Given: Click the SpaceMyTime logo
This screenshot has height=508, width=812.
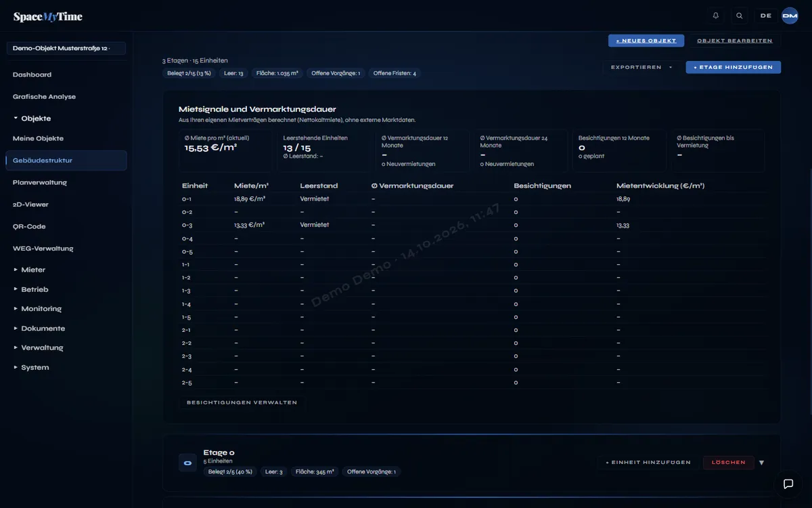Looking at the screenshot, I should (47, 16).
